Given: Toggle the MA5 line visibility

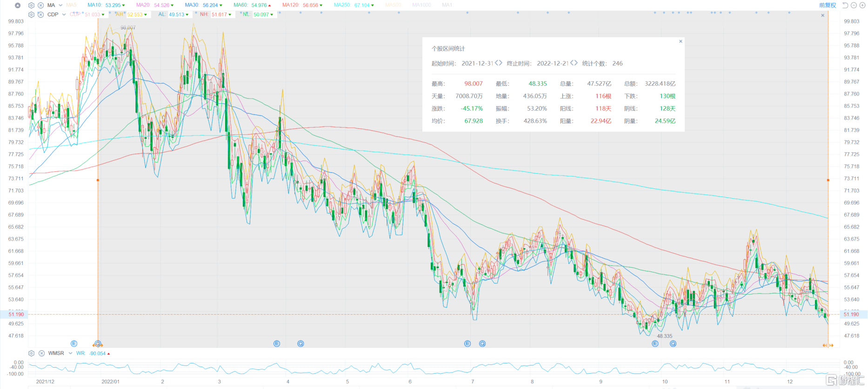Looking at the screenshot, I should [x=71, y=5].
